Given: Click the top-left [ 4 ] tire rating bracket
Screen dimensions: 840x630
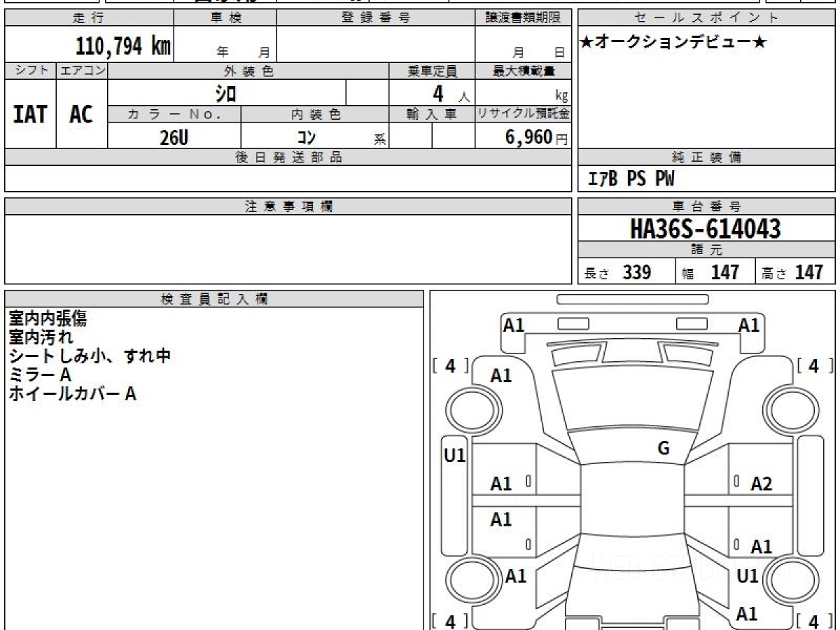Looking at the screenshot, I should click(x=450, y=366).
